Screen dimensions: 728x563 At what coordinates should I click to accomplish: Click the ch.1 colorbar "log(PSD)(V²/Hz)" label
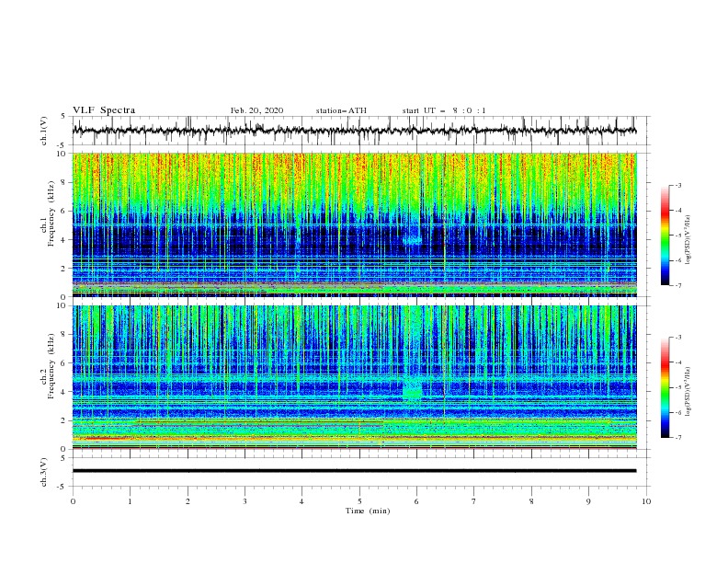pyautogui.click(x=688, y=240)
